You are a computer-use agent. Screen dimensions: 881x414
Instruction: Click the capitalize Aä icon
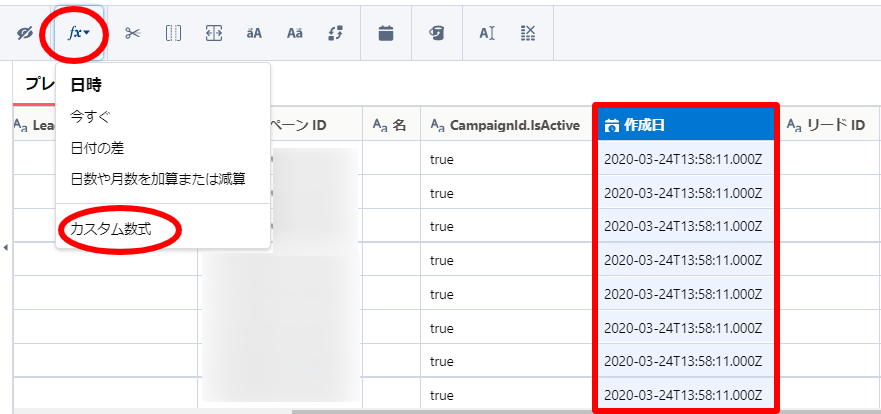pos(294,33)
